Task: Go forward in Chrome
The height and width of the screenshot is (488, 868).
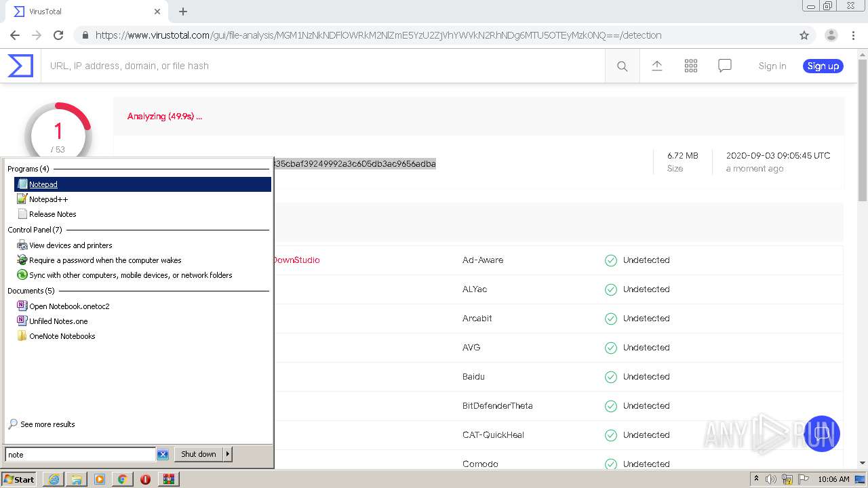Action: pos(37,35)
